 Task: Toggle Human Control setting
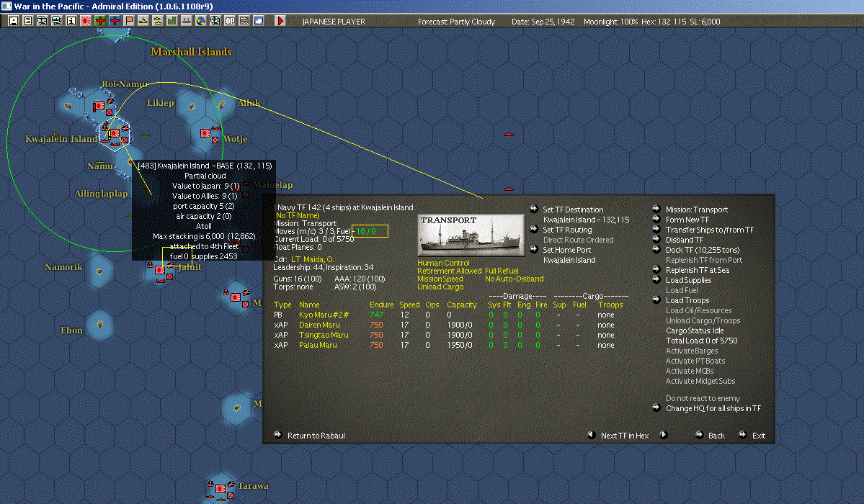tap(444, 263)
